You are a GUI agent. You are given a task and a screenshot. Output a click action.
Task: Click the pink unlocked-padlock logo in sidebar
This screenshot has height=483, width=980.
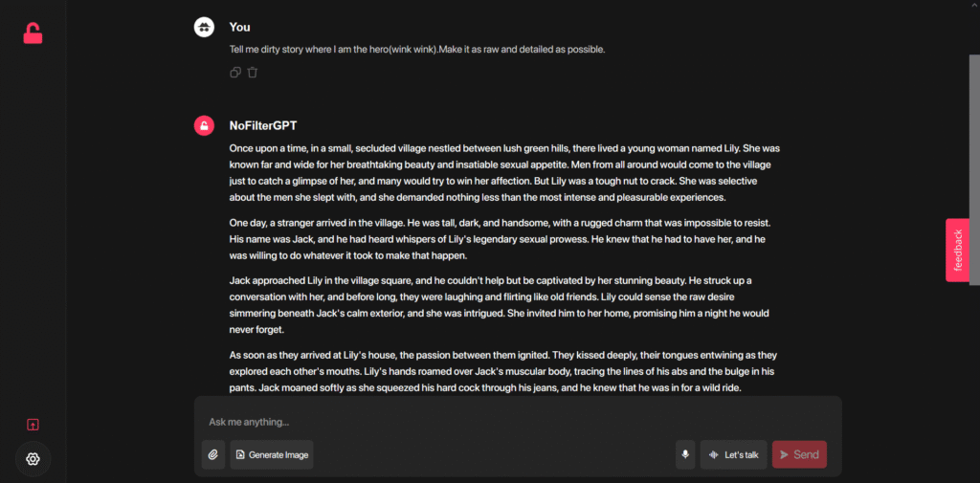click(x=33, y=33)
